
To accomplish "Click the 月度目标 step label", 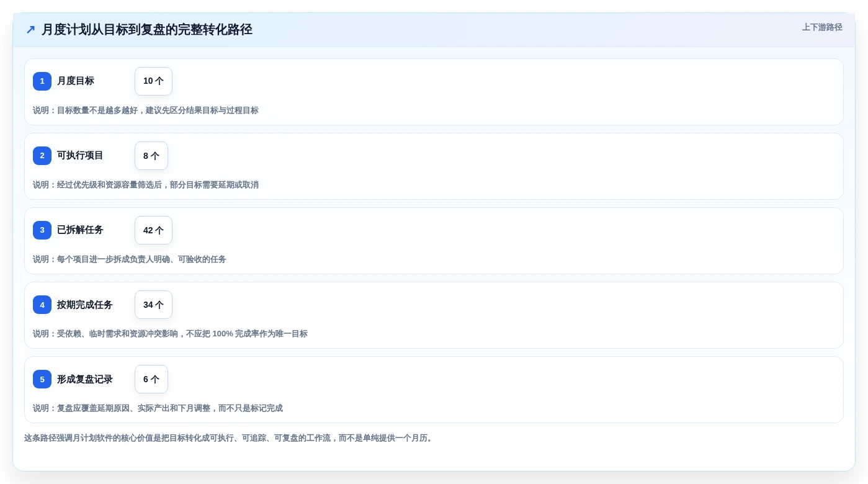I will [x=76, y=81].
